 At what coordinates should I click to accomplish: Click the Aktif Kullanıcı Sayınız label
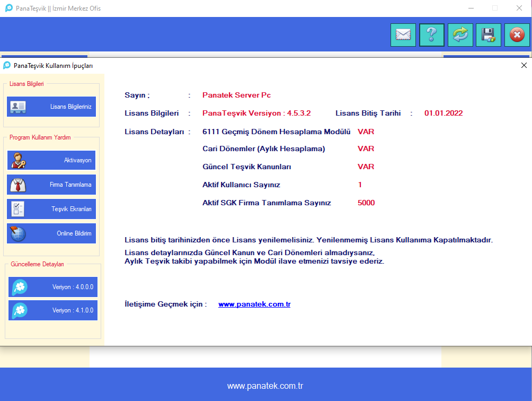pyautogui.click(x=241, y=185)
